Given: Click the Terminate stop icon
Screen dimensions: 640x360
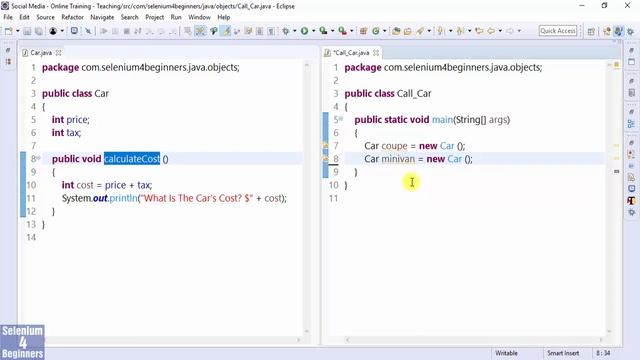Looking at the screenshot, I should point(127,31).
